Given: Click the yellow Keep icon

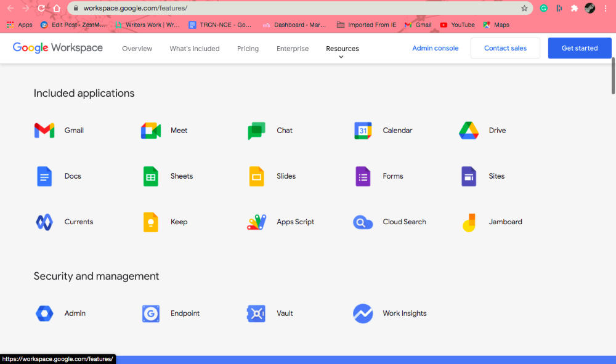Looking at the screenshot, I should tap(151, 222).
